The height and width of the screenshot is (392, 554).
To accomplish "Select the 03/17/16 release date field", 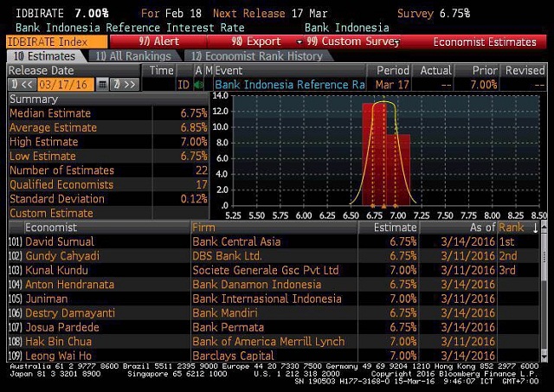I will tap(62, 85).
